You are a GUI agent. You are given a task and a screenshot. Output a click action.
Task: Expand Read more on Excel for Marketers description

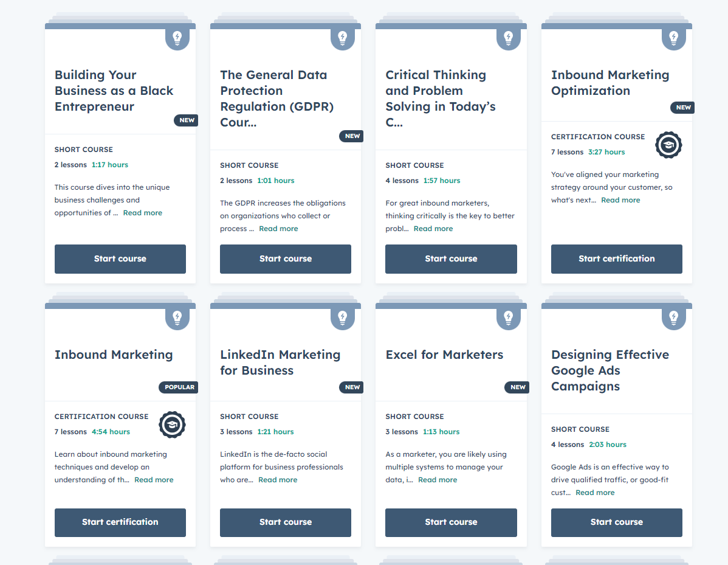pyautogui.click(x=438, y=480)
